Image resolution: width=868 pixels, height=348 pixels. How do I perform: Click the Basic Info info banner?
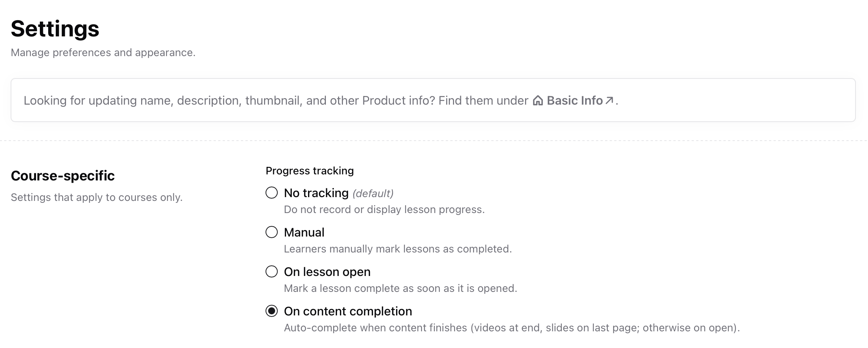[x=434, y=100]
